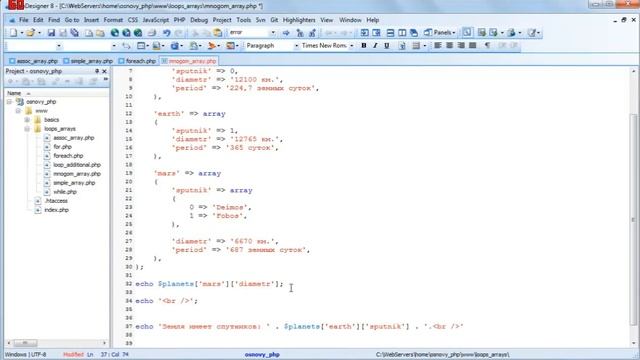This screenshot has height=360, width=640.
Task: Click the tag name combo box on second toolbar
Action: pyautogui.click(x=34, y=46)
